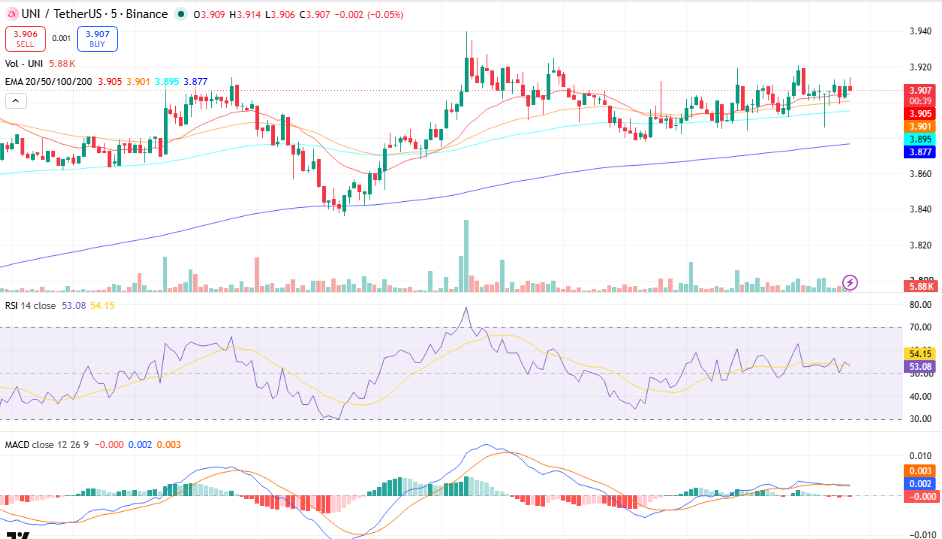Screen dimensions: 942x539
Task: Click the 3.907 BUY button
Action: 97,39
